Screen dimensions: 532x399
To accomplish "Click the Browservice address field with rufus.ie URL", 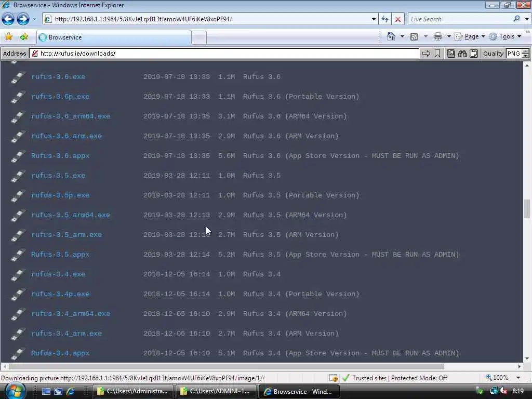I will coord(224,54).
